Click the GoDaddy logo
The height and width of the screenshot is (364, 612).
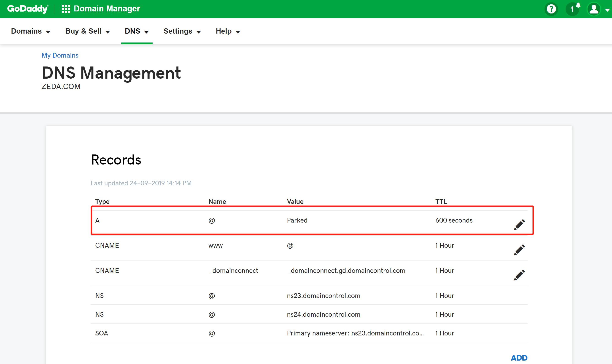(27, 9)
